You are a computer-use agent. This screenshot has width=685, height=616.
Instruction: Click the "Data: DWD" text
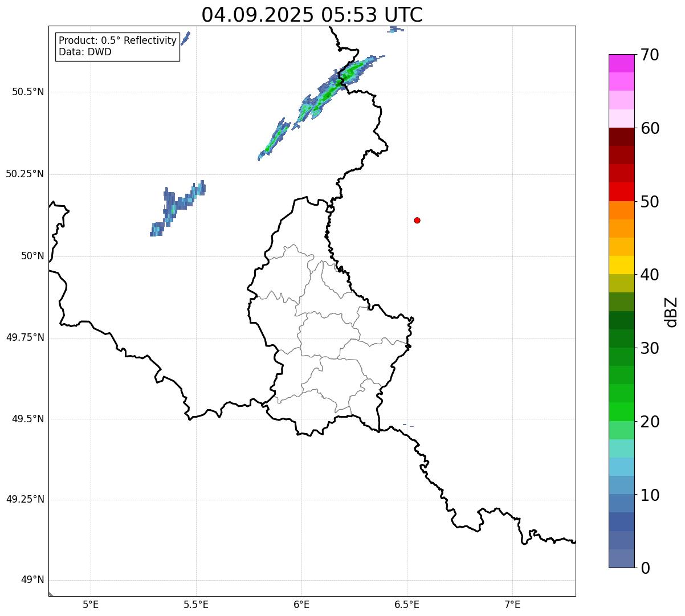pos(85,52)
